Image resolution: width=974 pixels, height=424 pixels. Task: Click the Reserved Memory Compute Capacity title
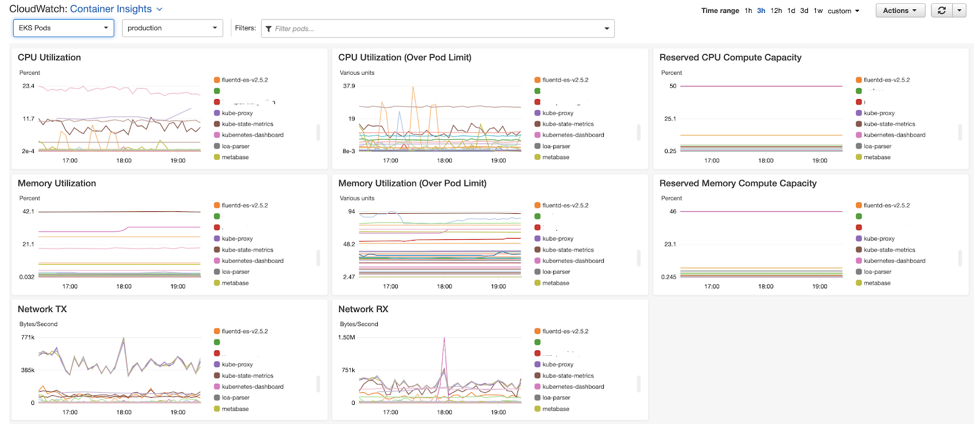(x=737, y=183)
